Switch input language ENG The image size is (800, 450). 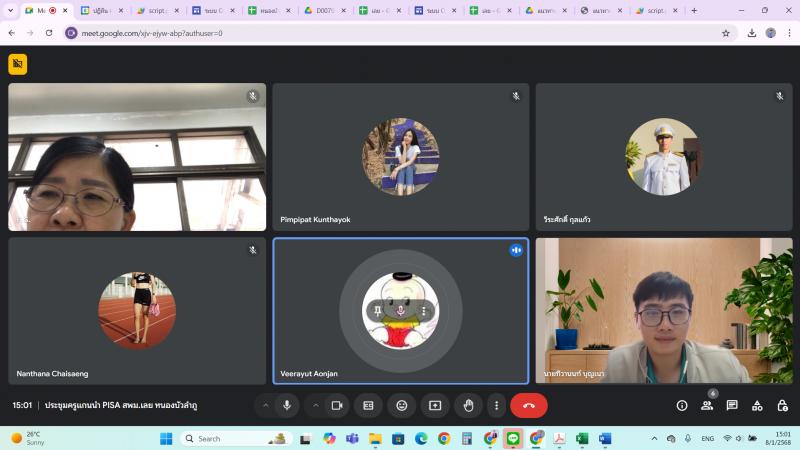click(708, 439)
